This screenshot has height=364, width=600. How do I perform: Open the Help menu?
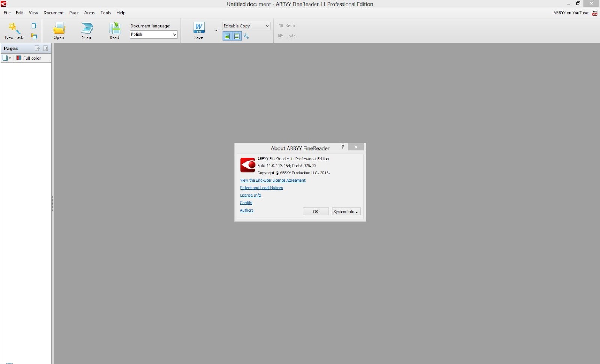[121, 13]
